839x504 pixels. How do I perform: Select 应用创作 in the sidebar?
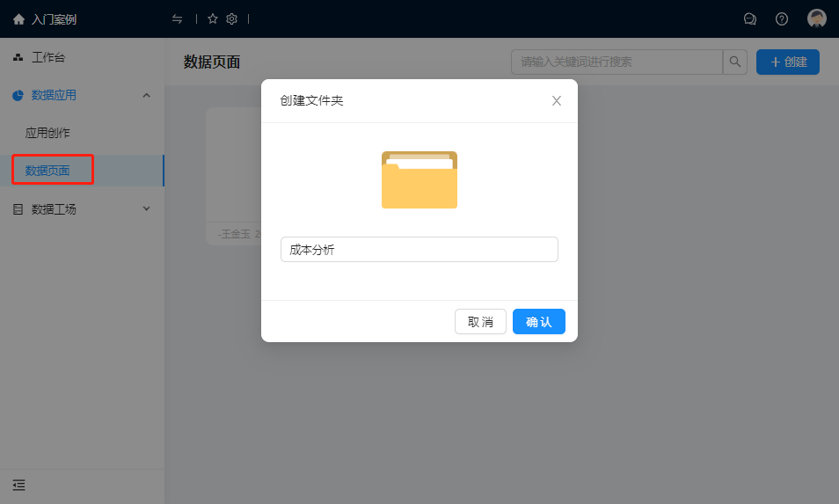(47, 134)
